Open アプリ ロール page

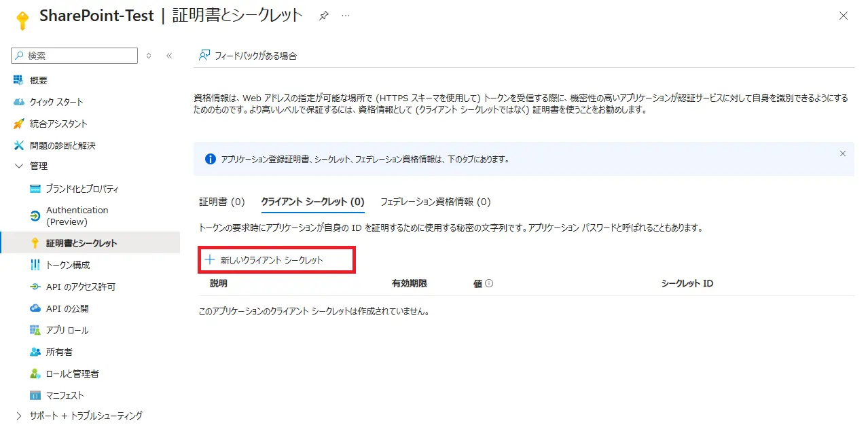67,330
